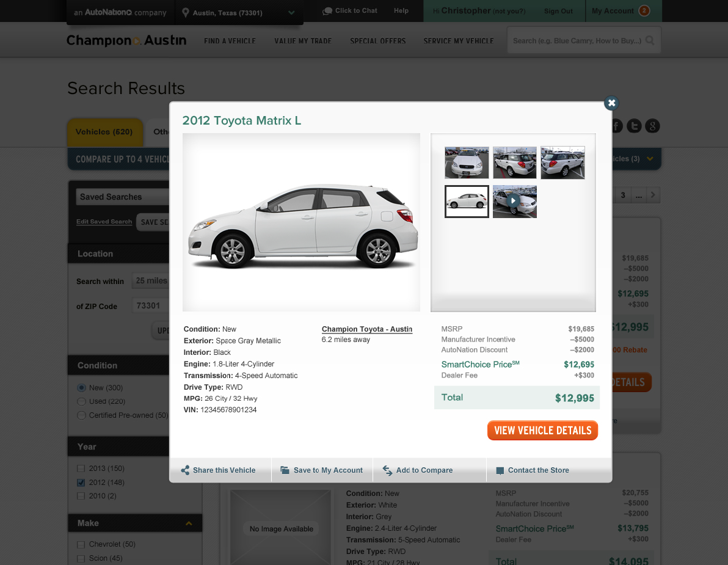Open Click to Chat

pyautogui.click(x=350, y=10)
